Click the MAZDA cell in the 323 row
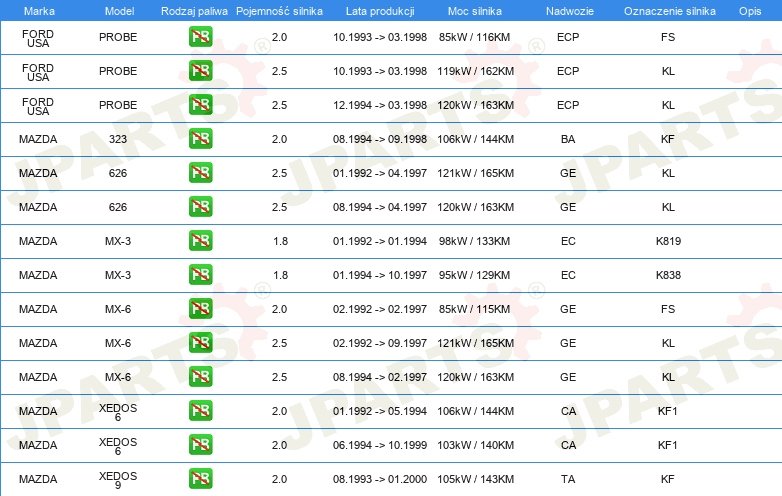The width and height of the screenshot is (782, 496). [x=38, y=139]
